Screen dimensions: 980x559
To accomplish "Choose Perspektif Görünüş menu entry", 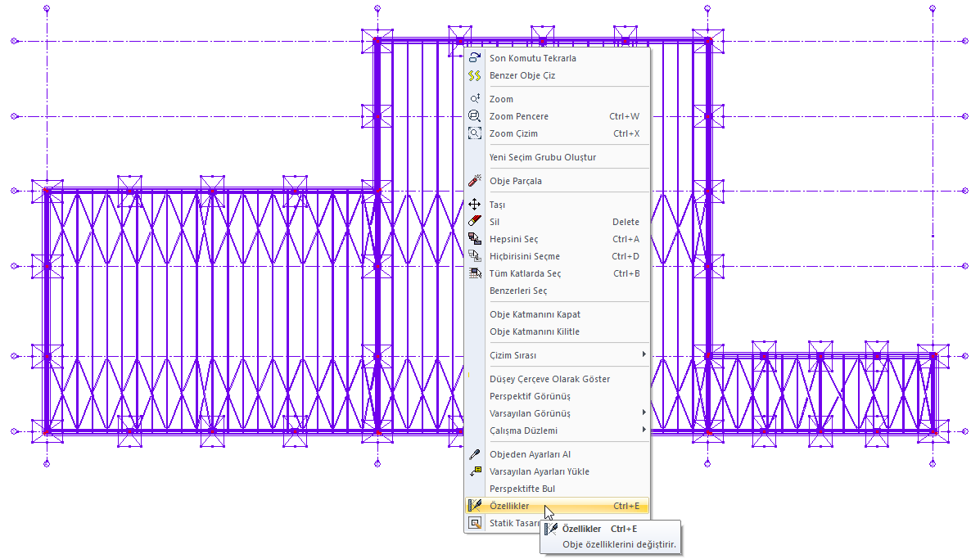I will [x=530, y=396].
